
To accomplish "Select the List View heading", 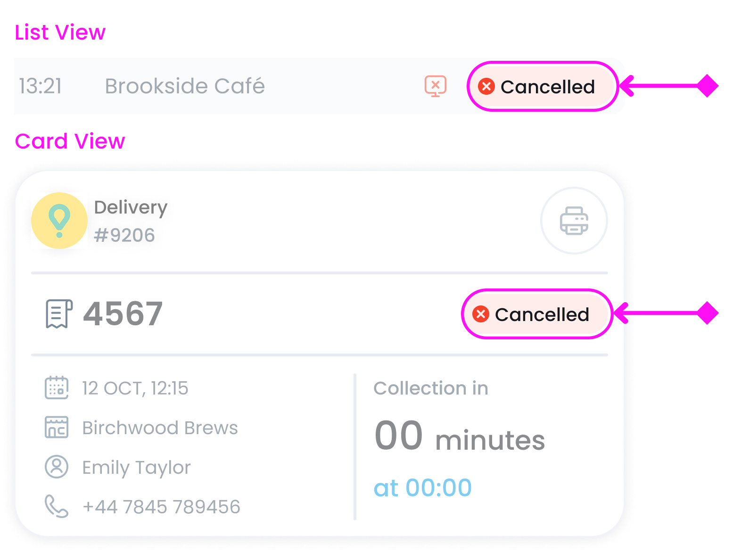I will point(60,32).
